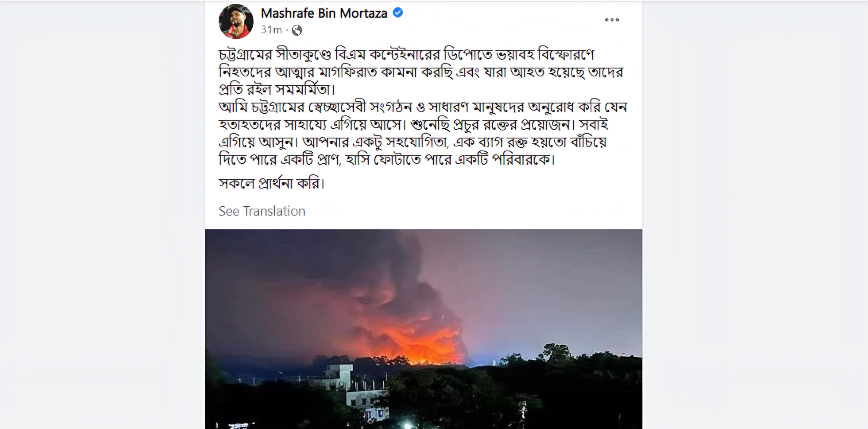Click the globe public audience icon

click(297, 30)
